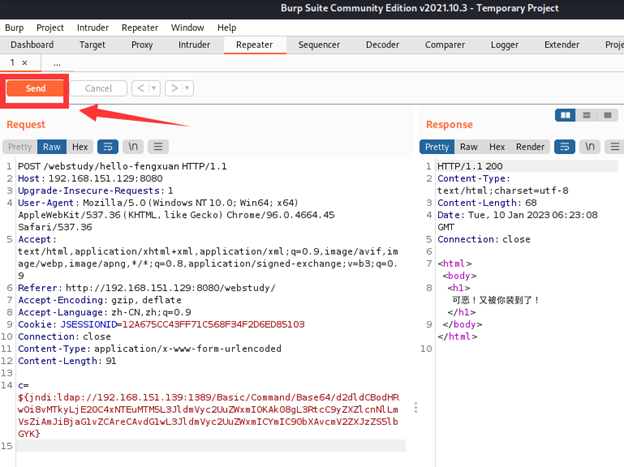Open the Intruder menu in the menu bar
Viewport: 624px width, 467px height.
point(93,28)
